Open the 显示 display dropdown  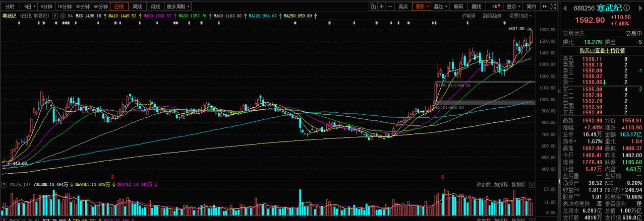point(513,7)
